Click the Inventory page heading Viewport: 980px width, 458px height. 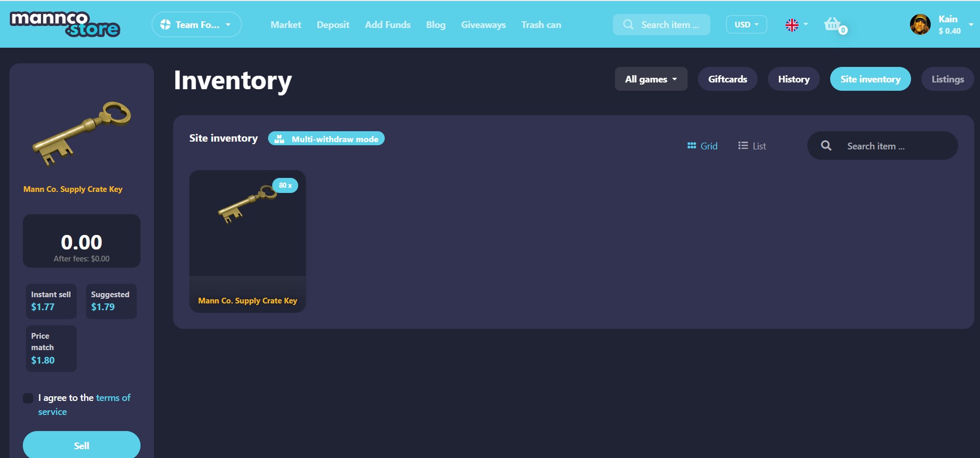(x=233, y=80)
